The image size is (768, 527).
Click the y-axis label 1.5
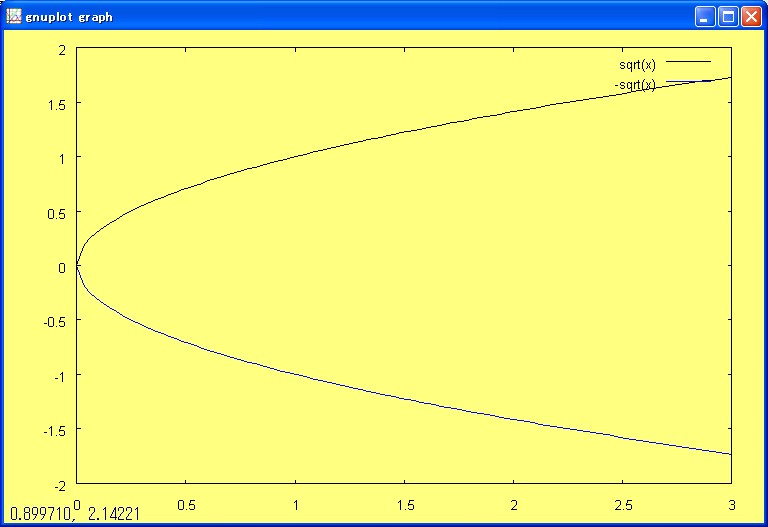[56, 105]
